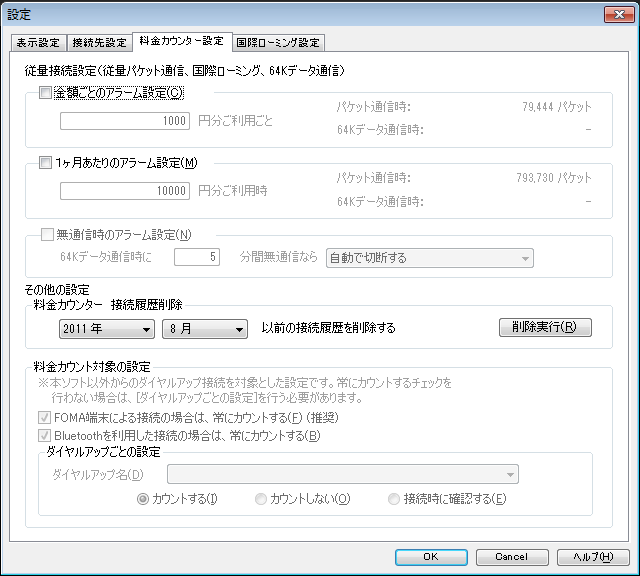This screenshot has height=576, width=640.
Task: Expand the 自動で切断する dropdown
Action: coord(429,258)
